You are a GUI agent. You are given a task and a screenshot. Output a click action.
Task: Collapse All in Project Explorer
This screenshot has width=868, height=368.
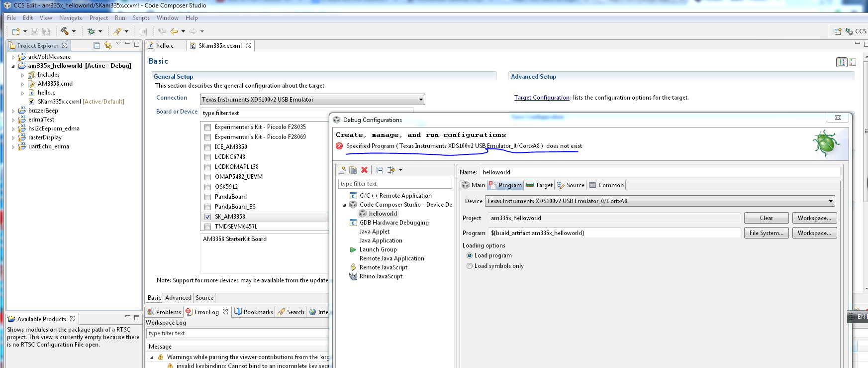point(97,45)
